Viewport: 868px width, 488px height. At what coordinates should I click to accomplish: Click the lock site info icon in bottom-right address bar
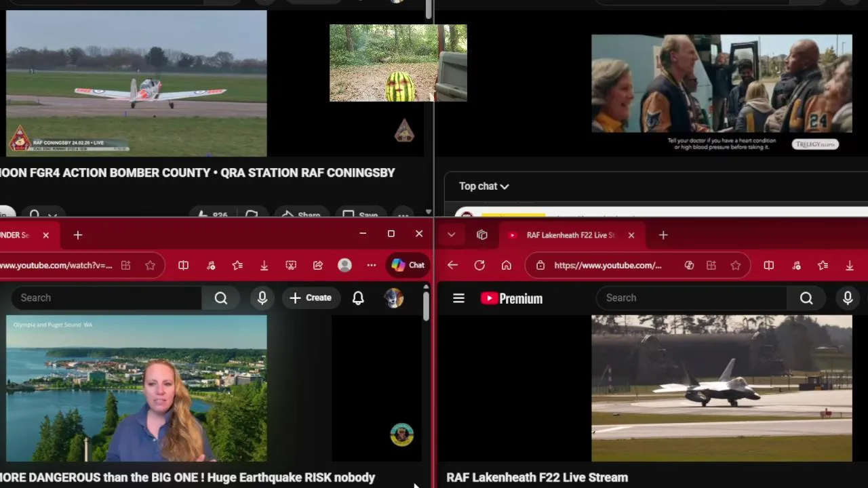click(x=540, y=266)
